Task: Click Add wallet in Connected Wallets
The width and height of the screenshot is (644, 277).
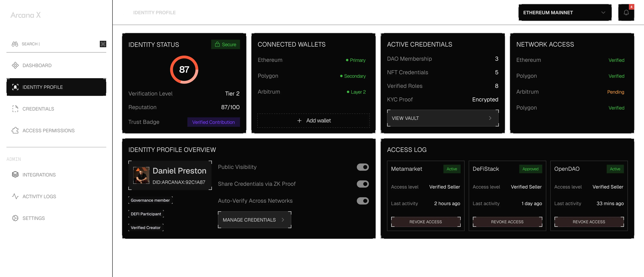Action: [x=314, y=120]
